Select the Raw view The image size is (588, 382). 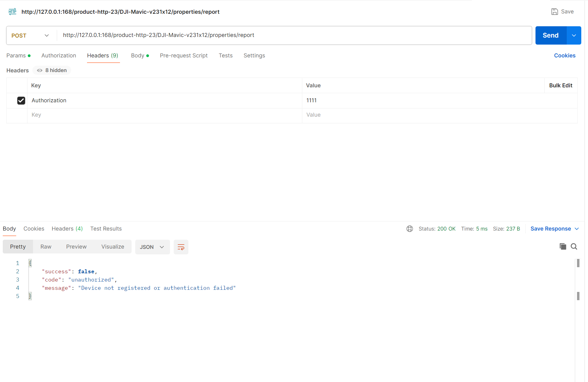pos(46,247)
